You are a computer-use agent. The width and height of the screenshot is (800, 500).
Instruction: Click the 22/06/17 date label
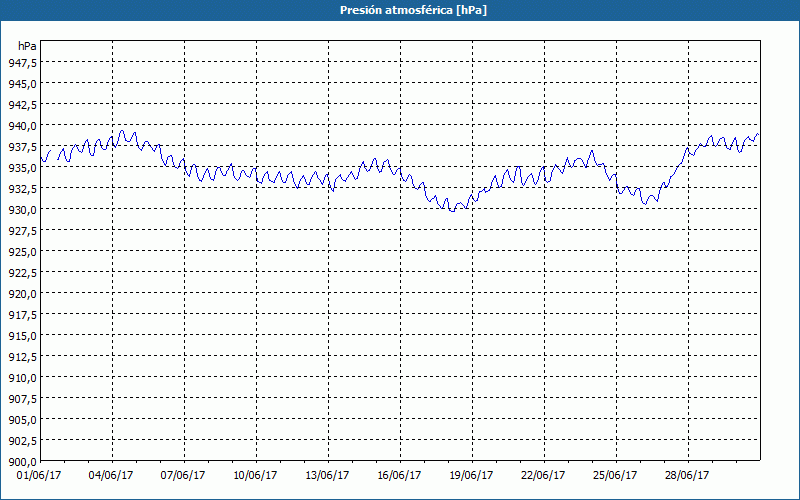click(543, 476)
